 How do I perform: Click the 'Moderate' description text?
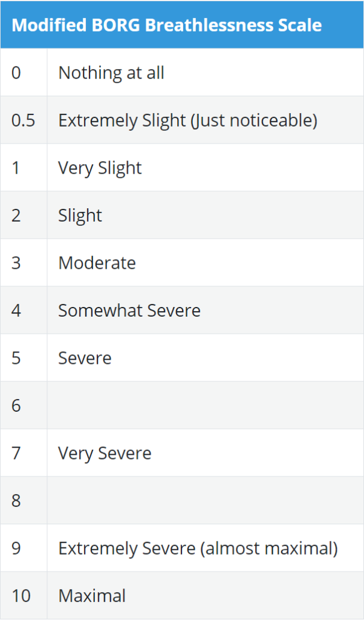tap(97, 263)
